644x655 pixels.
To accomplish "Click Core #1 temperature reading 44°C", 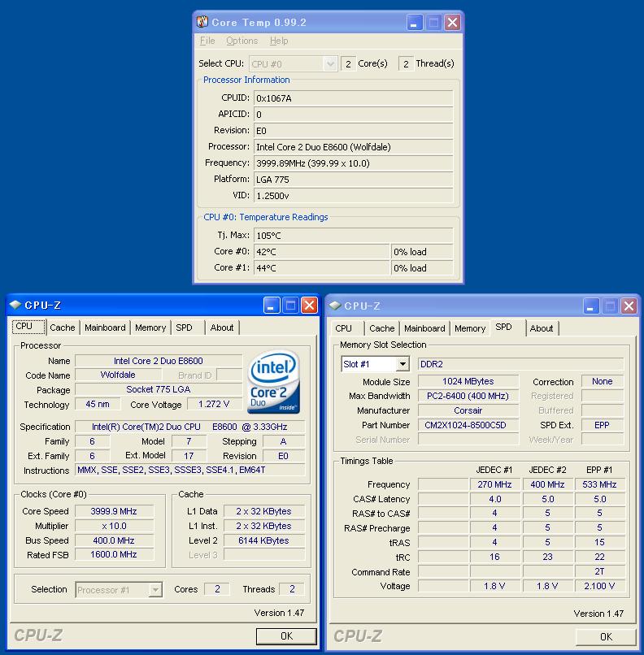I will coord(322,268).
